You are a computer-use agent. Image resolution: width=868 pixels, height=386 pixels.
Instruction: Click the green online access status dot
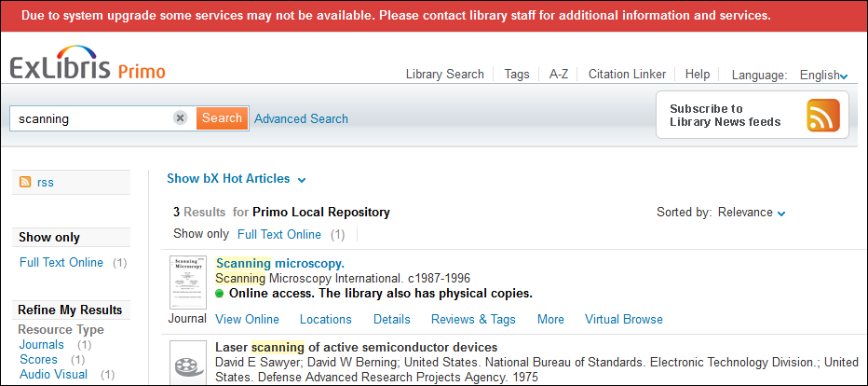220,293
